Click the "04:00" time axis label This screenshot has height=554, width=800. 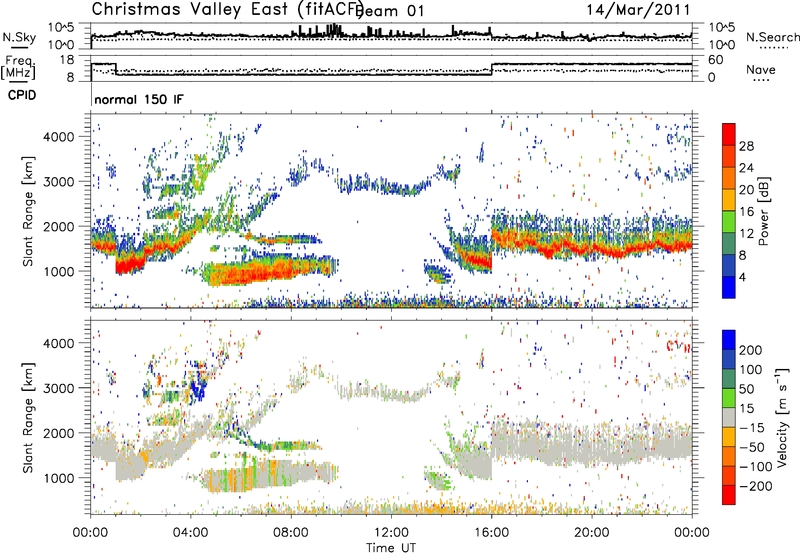[x=191, y=533]
